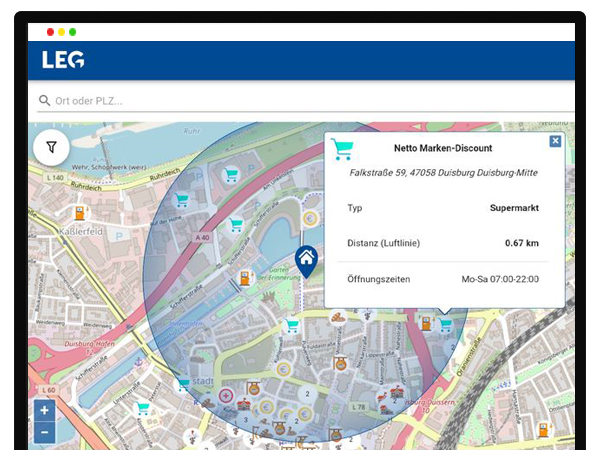
Task: Zoom out with the minus button
Action: (x=45, y=432)
